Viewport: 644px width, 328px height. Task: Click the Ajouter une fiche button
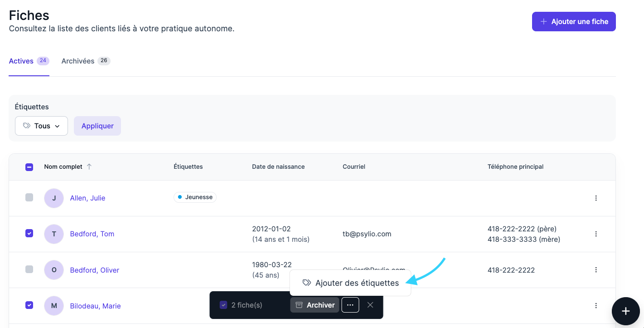point(573,22)
